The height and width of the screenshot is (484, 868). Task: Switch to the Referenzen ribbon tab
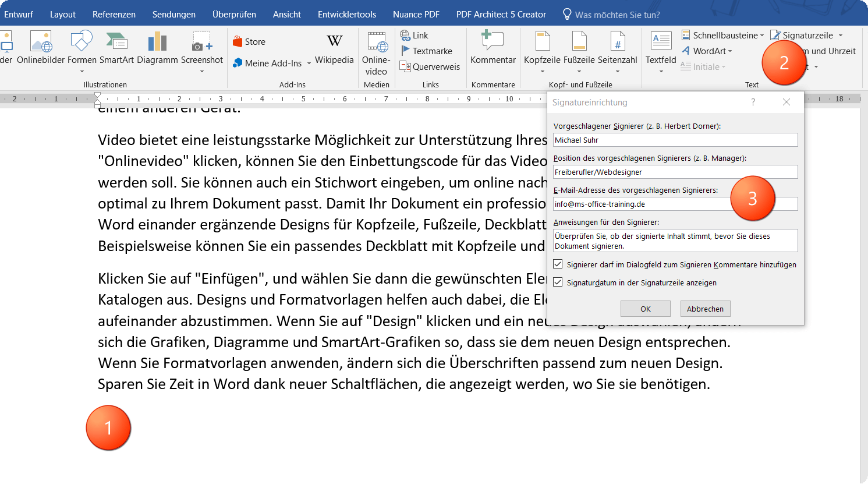(114, 15)
